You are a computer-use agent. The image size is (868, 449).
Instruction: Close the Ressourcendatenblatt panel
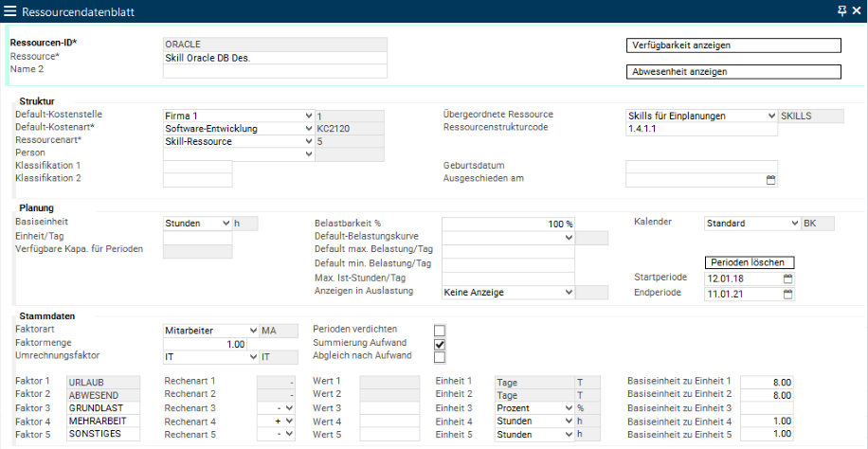coord(856,10)
